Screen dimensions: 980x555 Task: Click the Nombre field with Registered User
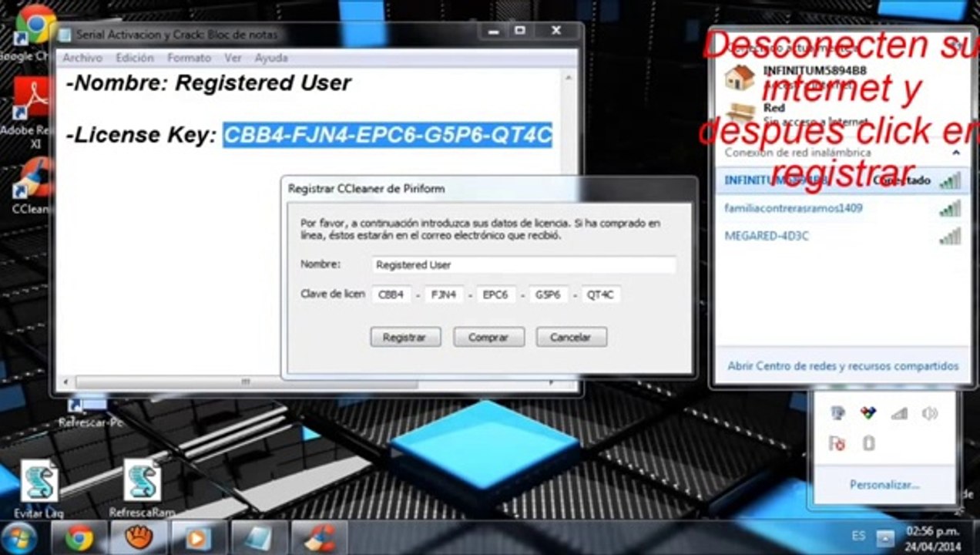[523, 264]
